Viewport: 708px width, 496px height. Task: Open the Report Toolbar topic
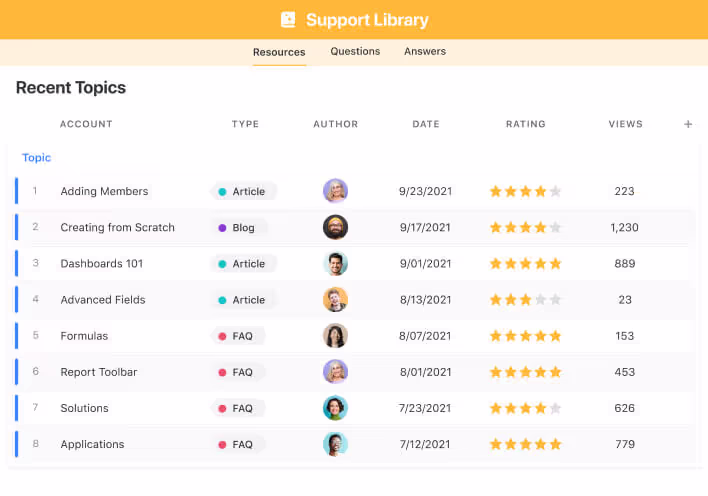(98, 372)
